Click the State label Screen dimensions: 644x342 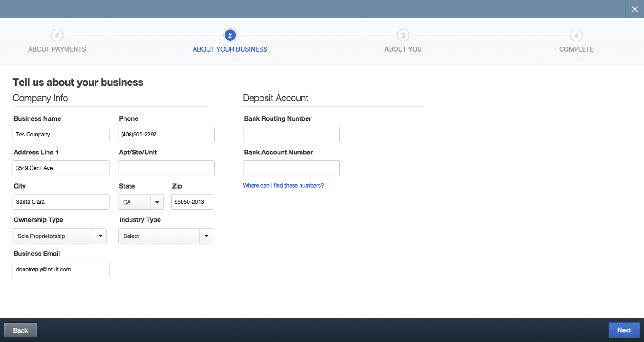pos(127,186)
